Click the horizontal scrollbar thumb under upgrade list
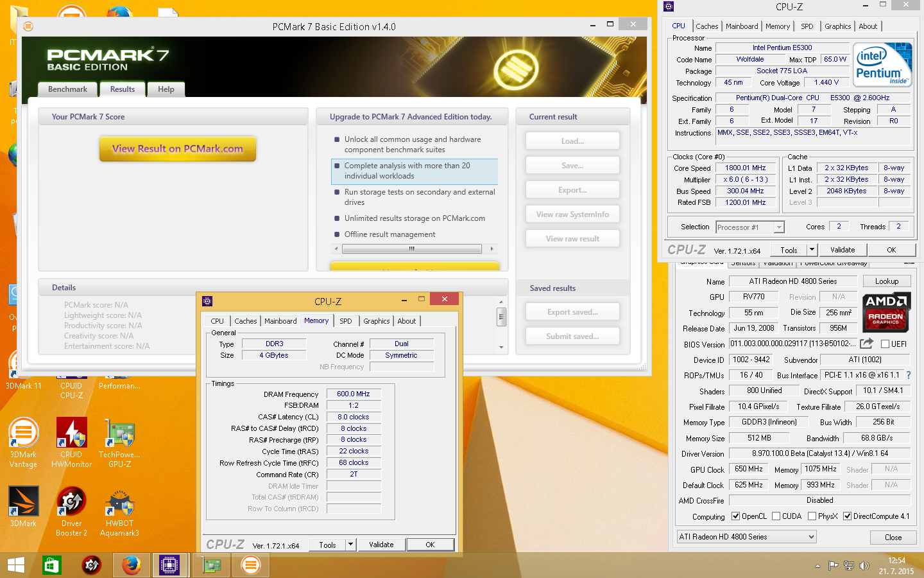 (412, 249)
